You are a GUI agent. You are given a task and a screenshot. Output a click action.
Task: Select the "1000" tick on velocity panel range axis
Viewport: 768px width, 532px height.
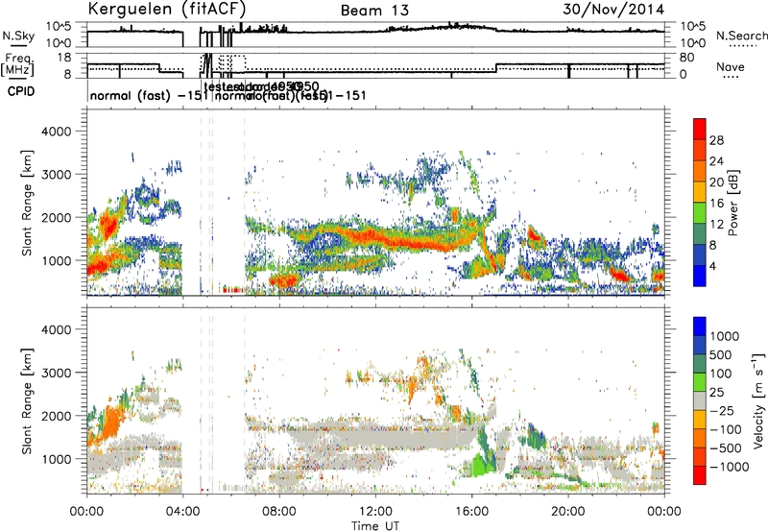(x=56, y=459)
